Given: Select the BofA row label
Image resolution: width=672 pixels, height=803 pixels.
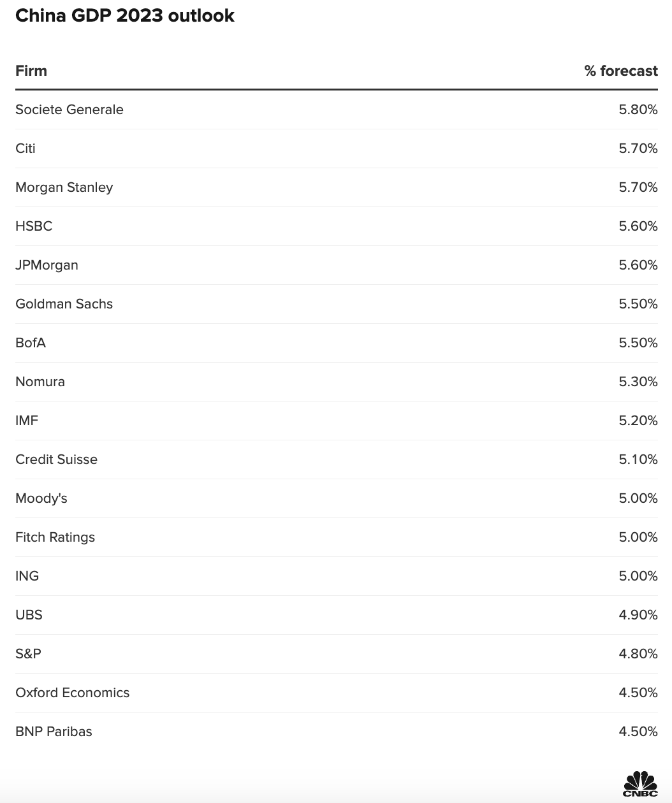Looking at the screenshot, I should coord(31,343).
